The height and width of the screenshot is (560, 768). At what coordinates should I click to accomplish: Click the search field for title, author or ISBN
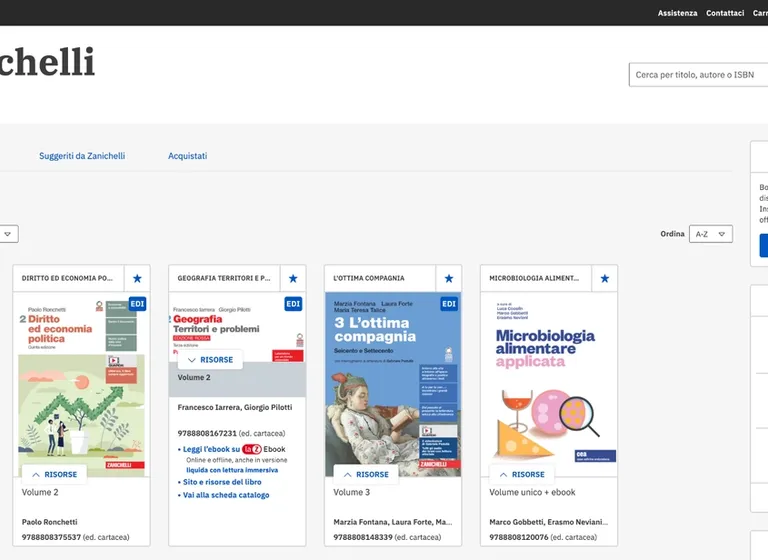pyautogui.click(x=698, y=74)
